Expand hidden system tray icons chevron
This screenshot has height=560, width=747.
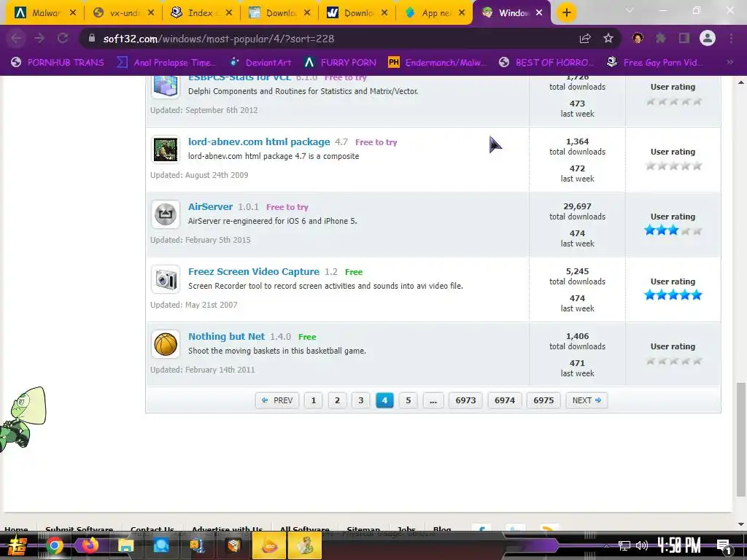point(606,545)
